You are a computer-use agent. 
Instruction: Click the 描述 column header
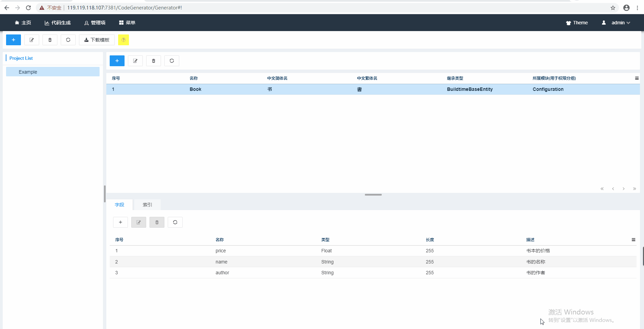[530, 240]
